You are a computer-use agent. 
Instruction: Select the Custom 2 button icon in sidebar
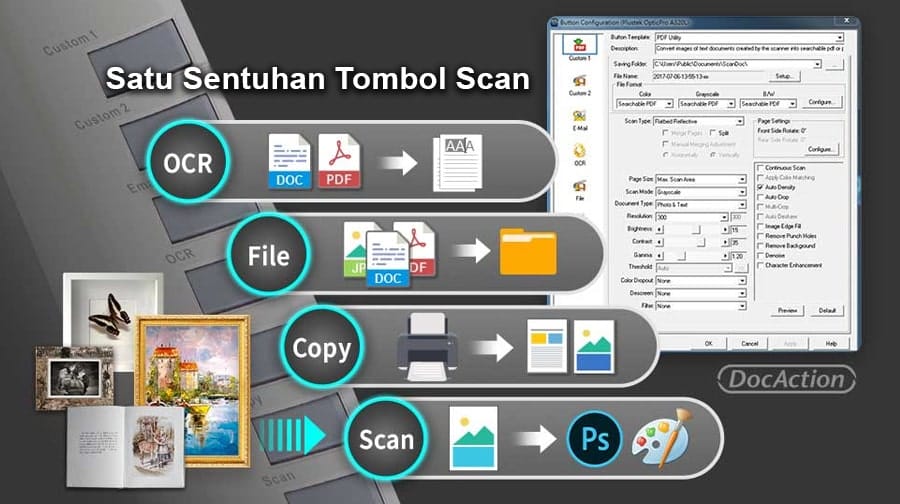coord(579,81)
